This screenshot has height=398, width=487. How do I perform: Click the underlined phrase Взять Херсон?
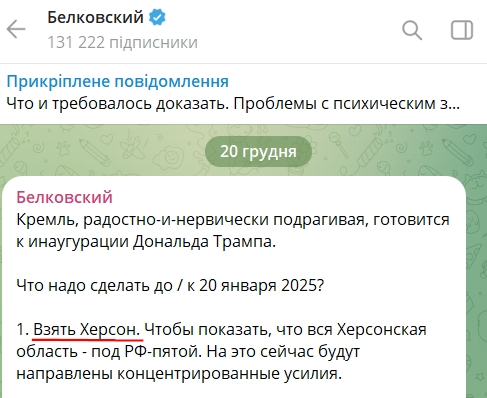[87, 330]
